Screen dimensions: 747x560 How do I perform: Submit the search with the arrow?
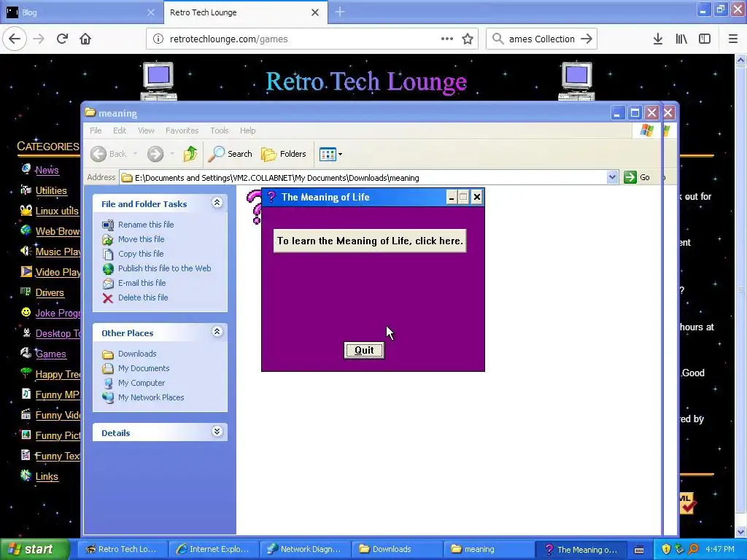587,39
